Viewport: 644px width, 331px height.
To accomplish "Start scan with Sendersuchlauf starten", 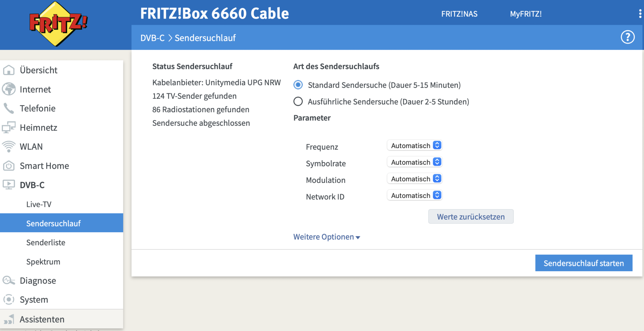I will coord(584,263).
